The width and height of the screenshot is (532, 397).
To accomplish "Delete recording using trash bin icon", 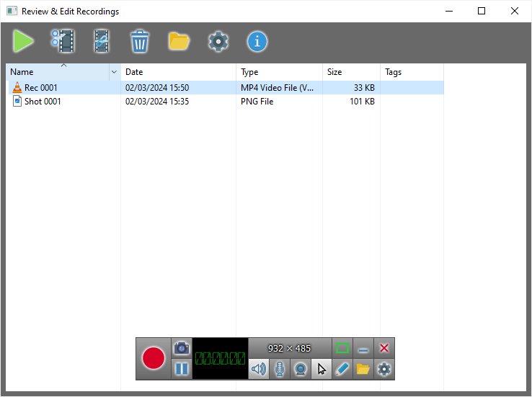I will [139, 41].
